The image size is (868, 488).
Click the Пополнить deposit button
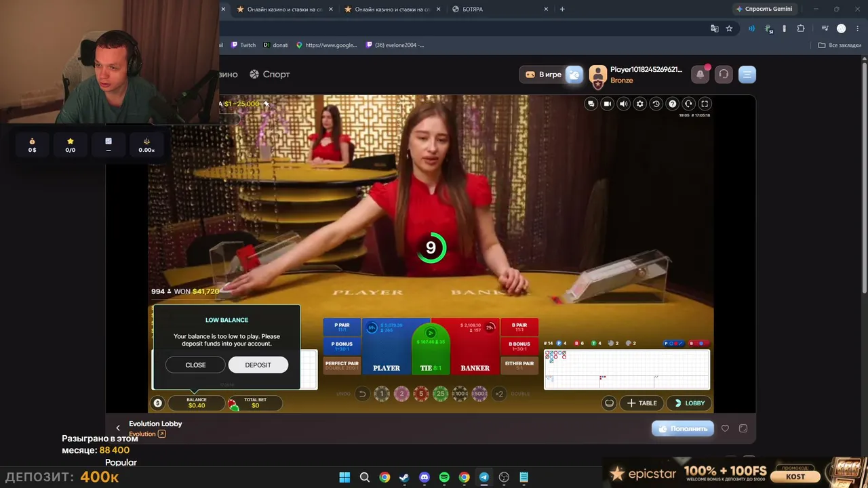[x=683, y=428]
